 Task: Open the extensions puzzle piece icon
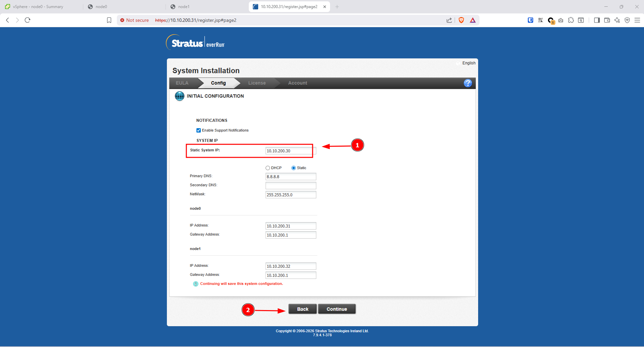click(x=571, y=20)
